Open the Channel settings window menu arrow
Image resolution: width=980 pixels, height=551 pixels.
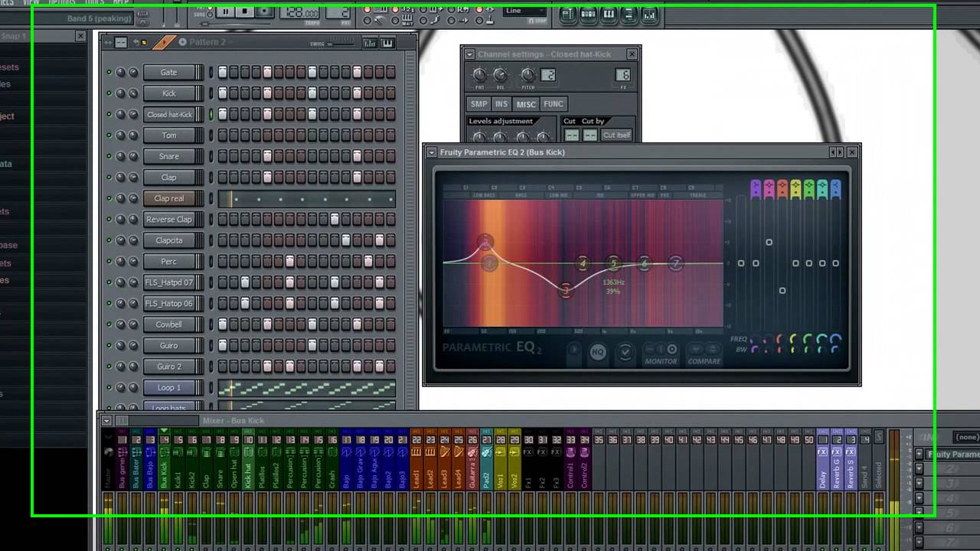(469, 54)
